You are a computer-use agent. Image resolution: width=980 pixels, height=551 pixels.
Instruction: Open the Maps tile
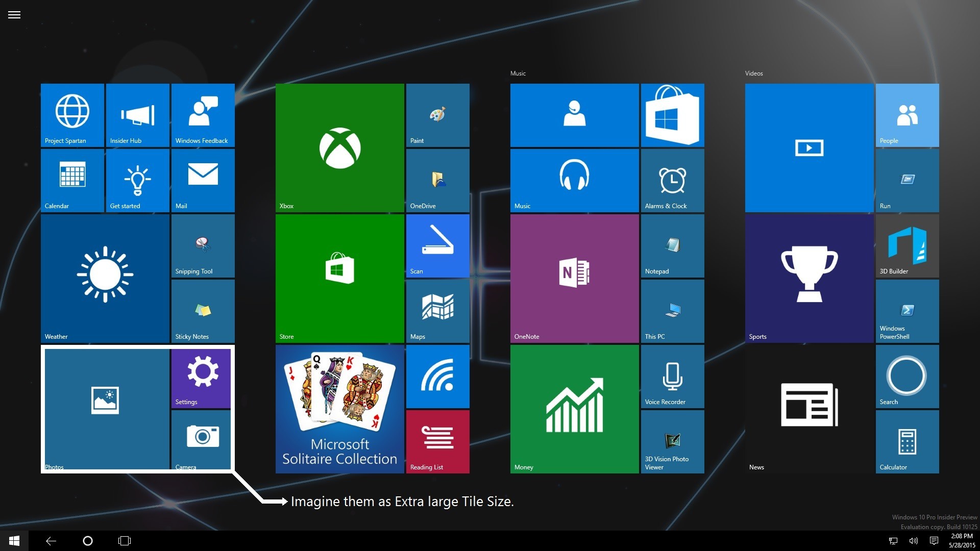437,311
